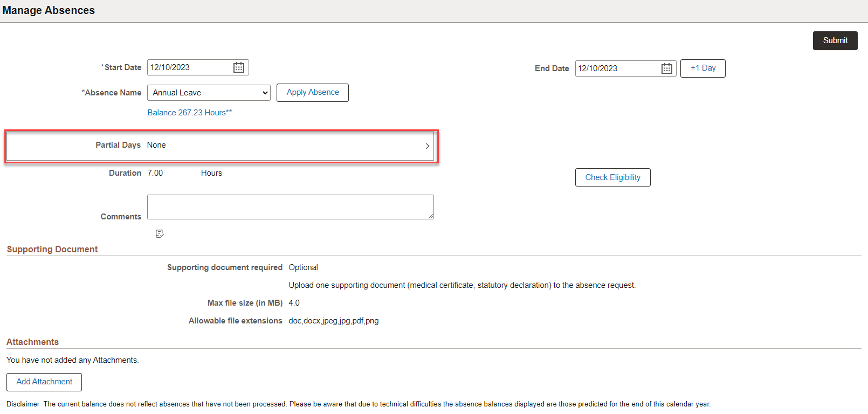Click the Apply Absence button
Image resolution: width=868 pixels, height=414 pixels.
click(313, 93)
